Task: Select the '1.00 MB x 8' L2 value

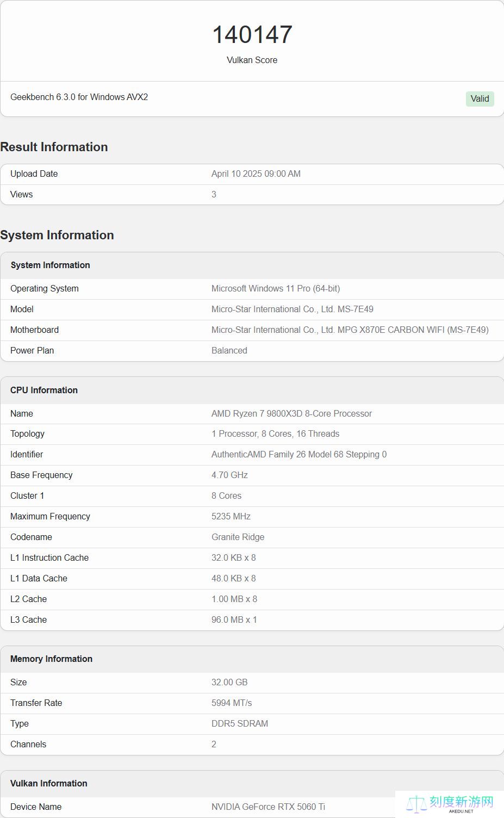Action: point(234,599)
